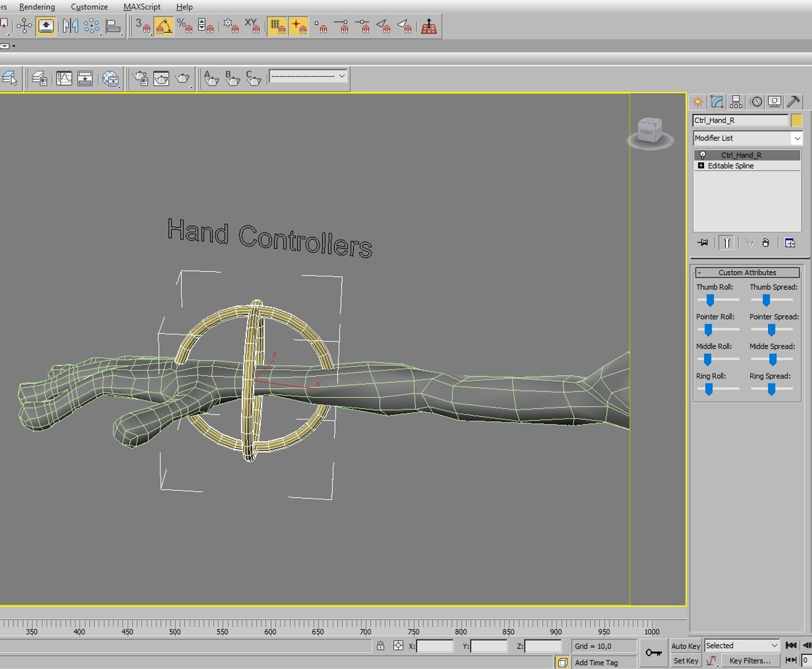
Task: Toggle Angle Snap in toolbar
Action: [164, 26]
